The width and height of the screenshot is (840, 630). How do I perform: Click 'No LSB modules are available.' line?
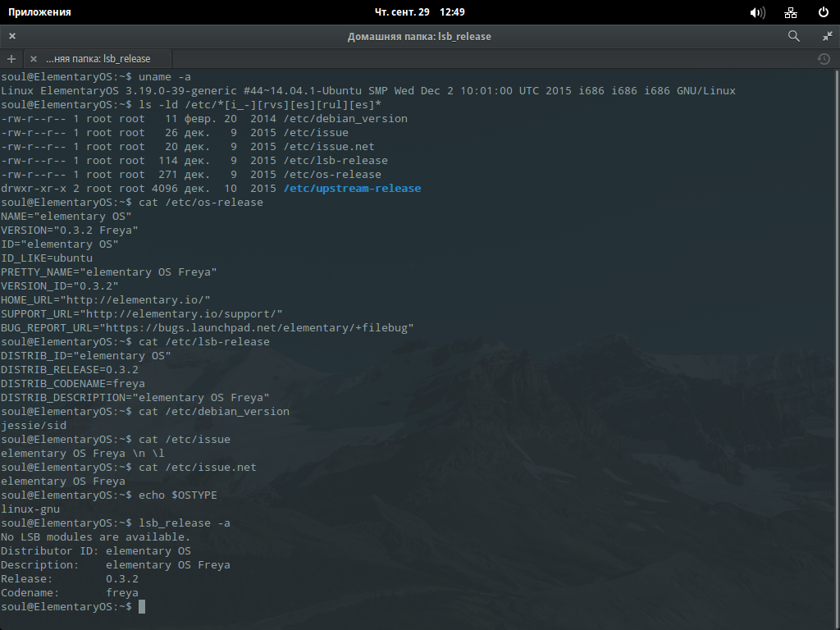pos(96,536)
